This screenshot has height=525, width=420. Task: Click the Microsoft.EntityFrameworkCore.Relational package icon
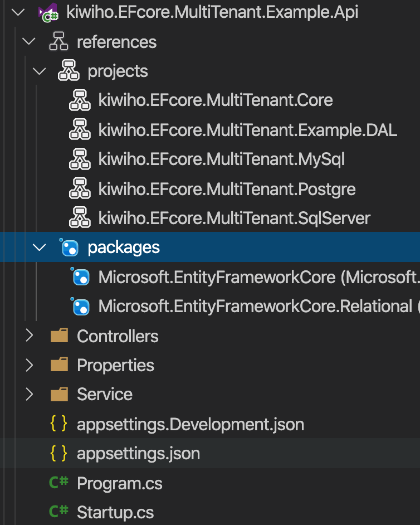click(80, 306)
